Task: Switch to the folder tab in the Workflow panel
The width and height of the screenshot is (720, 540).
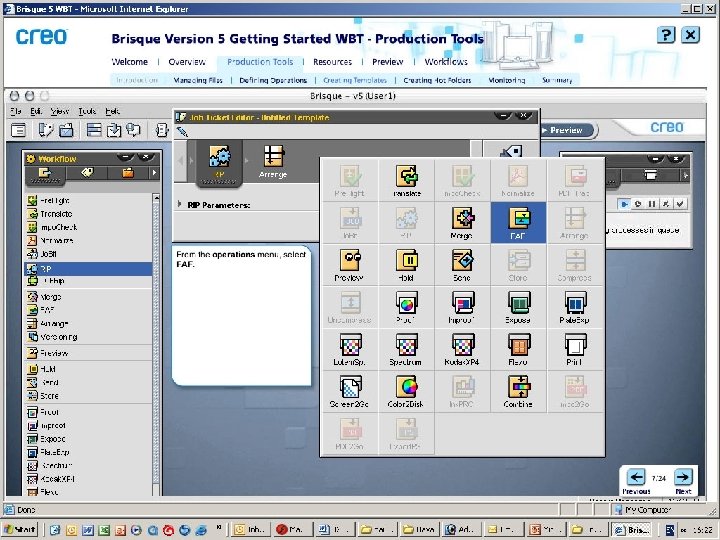Action: [128, 173]
